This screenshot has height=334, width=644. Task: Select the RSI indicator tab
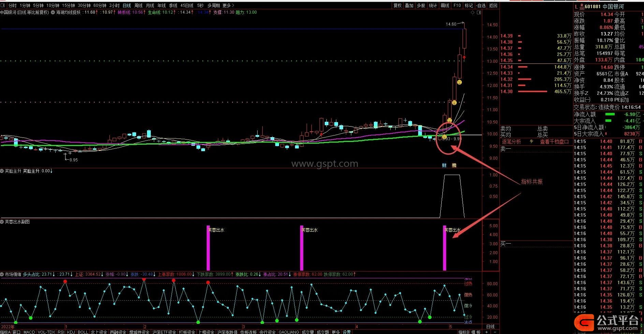[61, 332]
